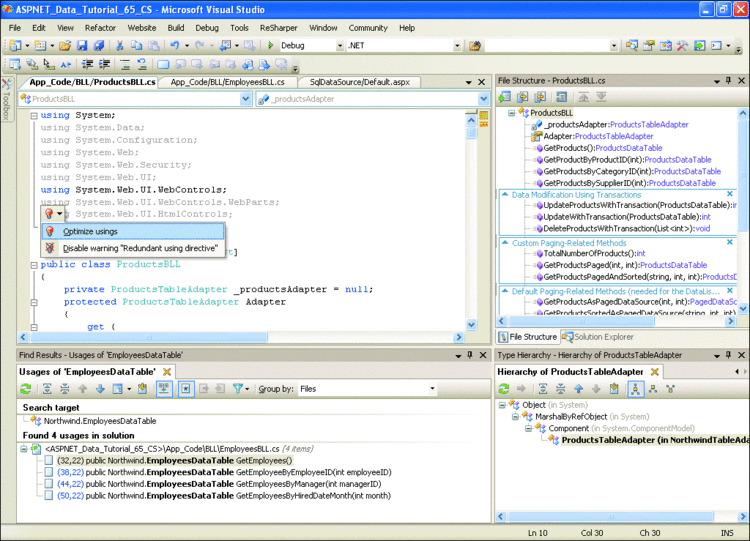Check the GetEmployees() usage checkbox
Screen dimensions: 750x541
[49, 460]
